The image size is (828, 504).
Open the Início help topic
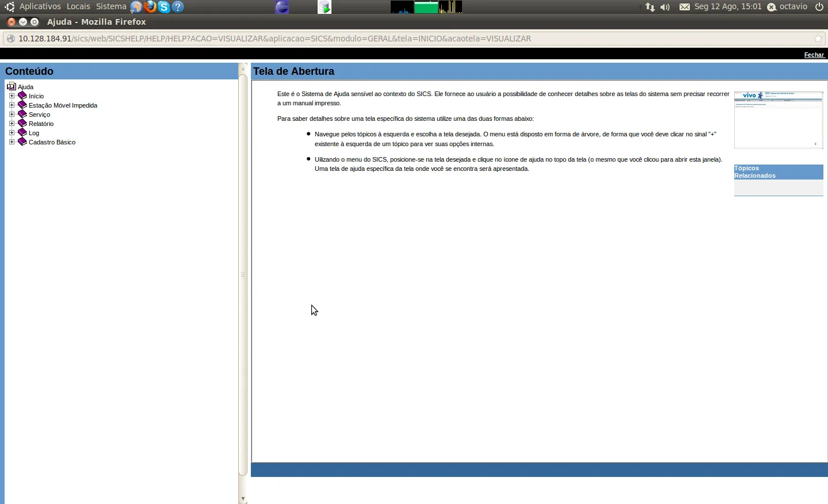(36, 96)
